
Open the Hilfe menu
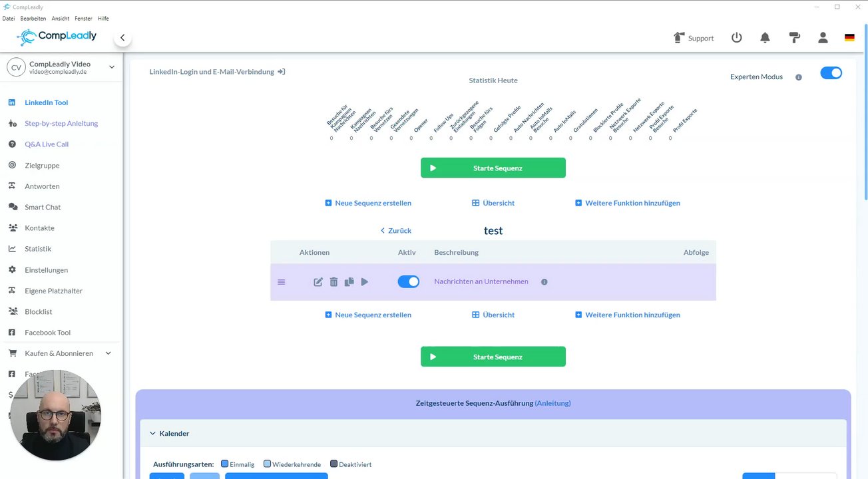(x=103, y=19)
